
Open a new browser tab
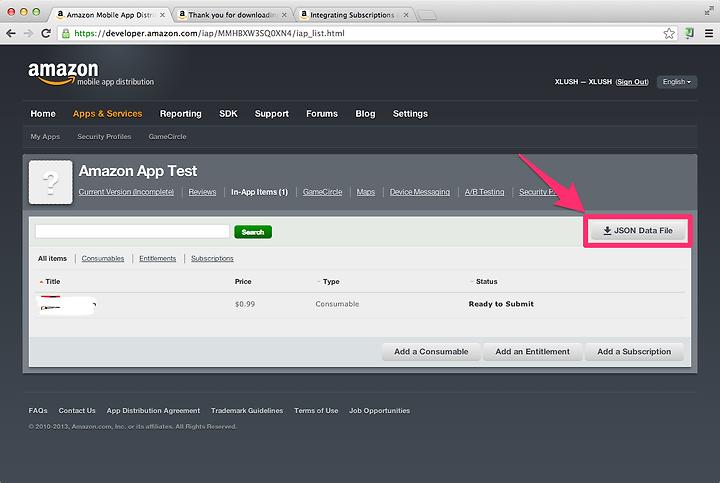pos(427,16)
